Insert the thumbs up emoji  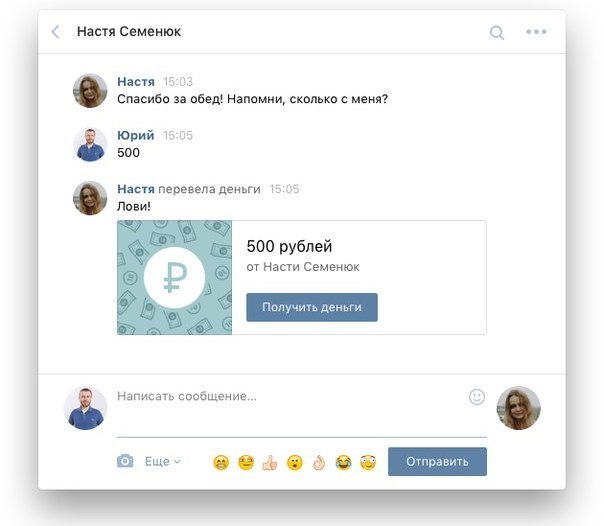270,462
